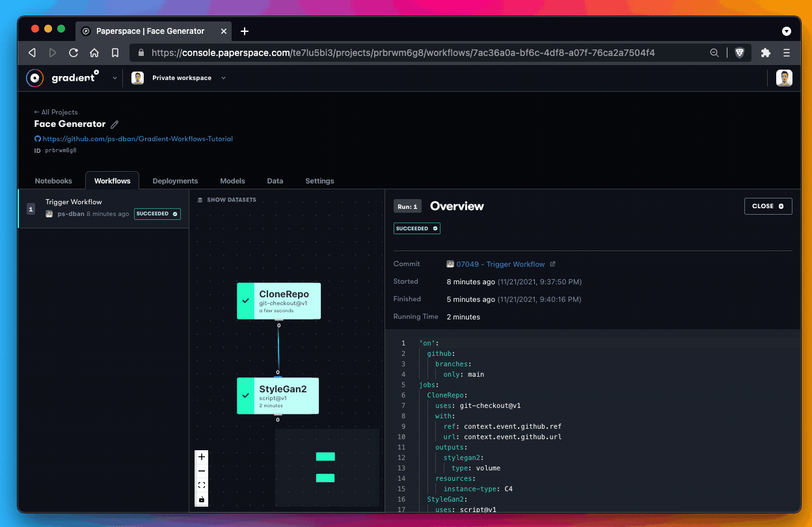Close the run Overview panel
Image resolution: width=812 pixels, height=527 pixels.
tap(768, 206)
